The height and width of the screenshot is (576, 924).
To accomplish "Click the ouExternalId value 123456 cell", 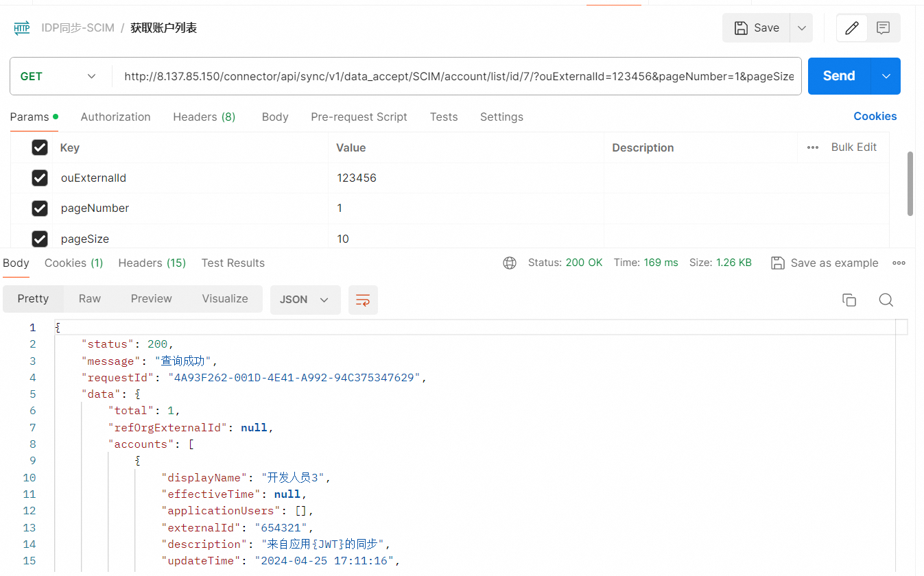I will [x=466, y=178].
